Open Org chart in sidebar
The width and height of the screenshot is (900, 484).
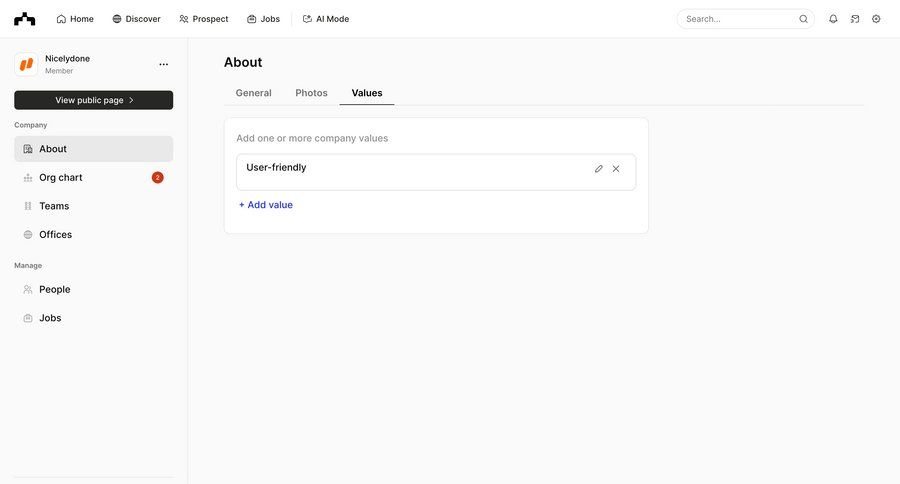(x=60, y=178)
